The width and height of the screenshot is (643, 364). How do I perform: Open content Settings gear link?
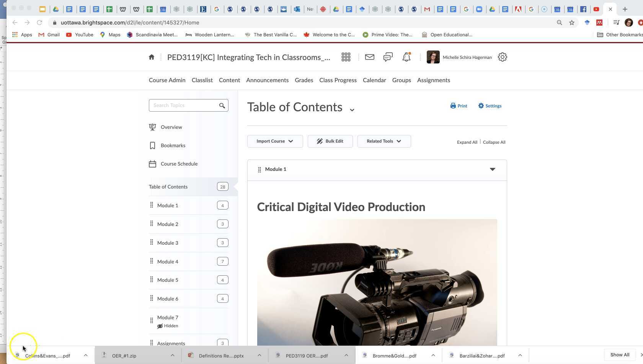490,106
